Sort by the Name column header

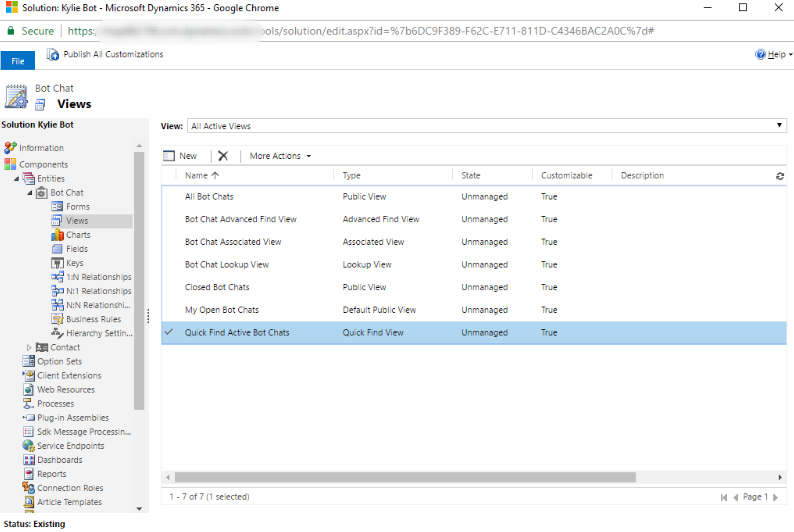point(202,175)
